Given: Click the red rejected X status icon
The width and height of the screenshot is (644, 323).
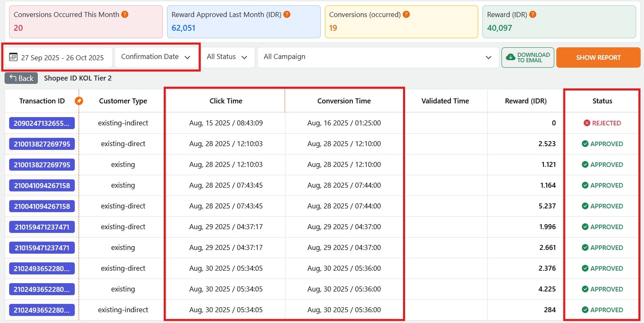Looking at the screenshot, I should coord(587,123).
